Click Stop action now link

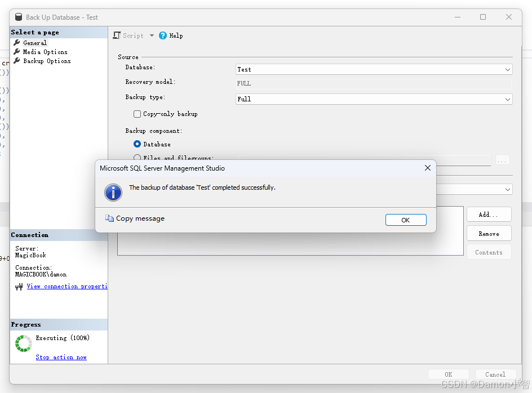[x=61, y=357]
